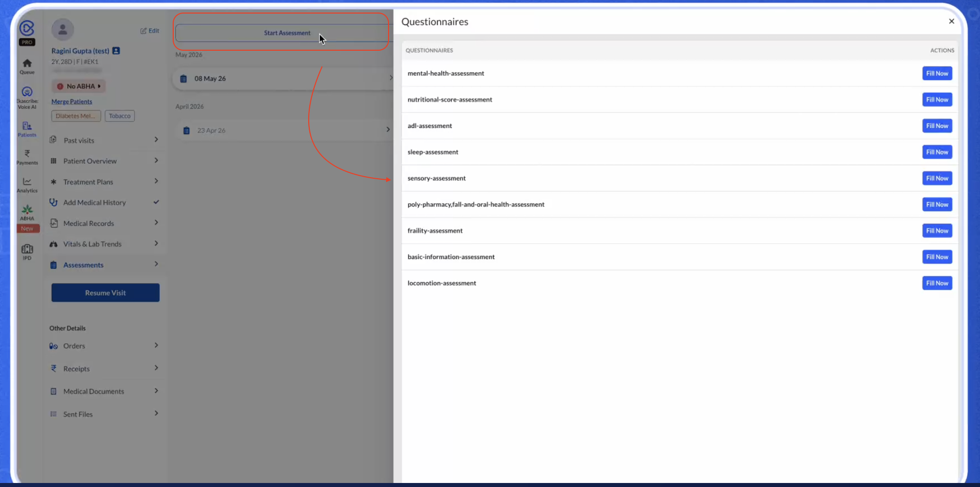
Task: Click the Receipts rupee icon
Action: [53, 369]
